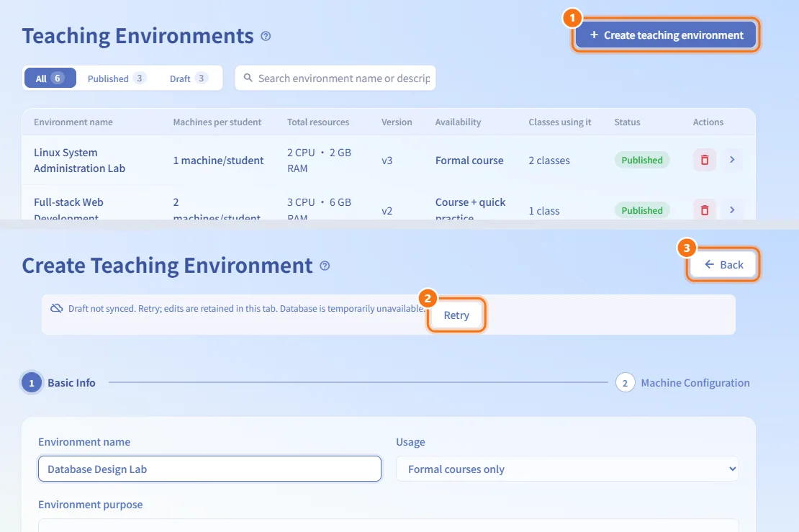The image size is (799, 532).
Task: Click Linux System Administration Lab name
Action: (x=79, y=160)
